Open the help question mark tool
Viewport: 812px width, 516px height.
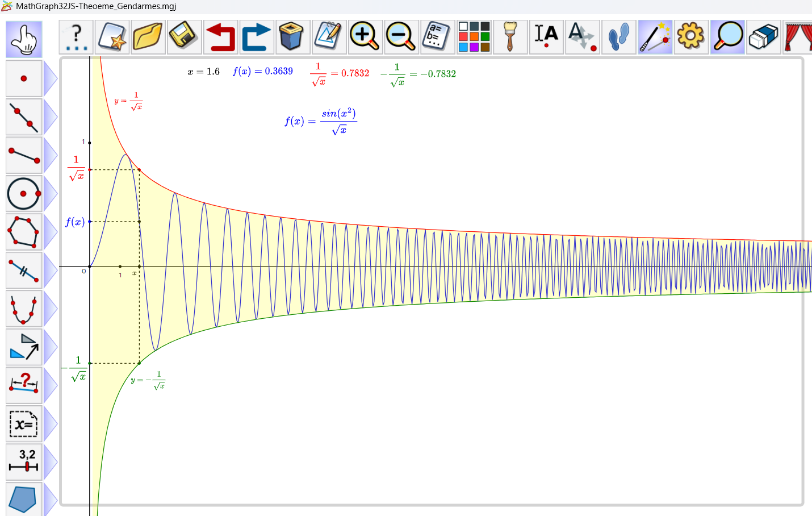pyautogui.click(x=76, y=38)
